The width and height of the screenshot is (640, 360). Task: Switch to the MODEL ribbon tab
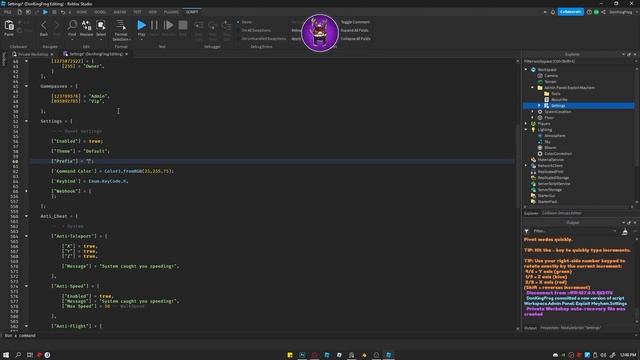(x=100, y=12)
